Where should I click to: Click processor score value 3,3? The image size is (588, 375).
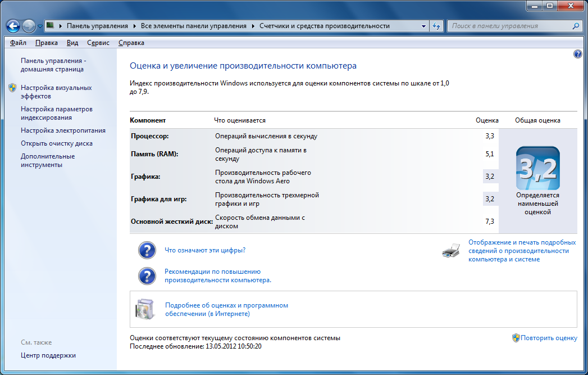point(490,136)
